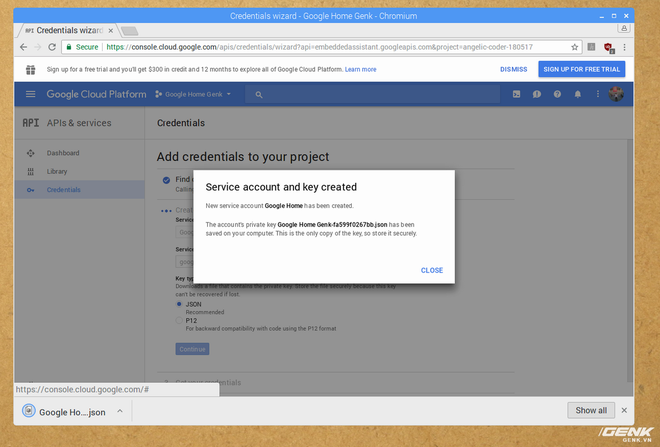Viewport: 660px width, 447px height.
Task: Close the downloads bar with the X
Action: point(624,410)
